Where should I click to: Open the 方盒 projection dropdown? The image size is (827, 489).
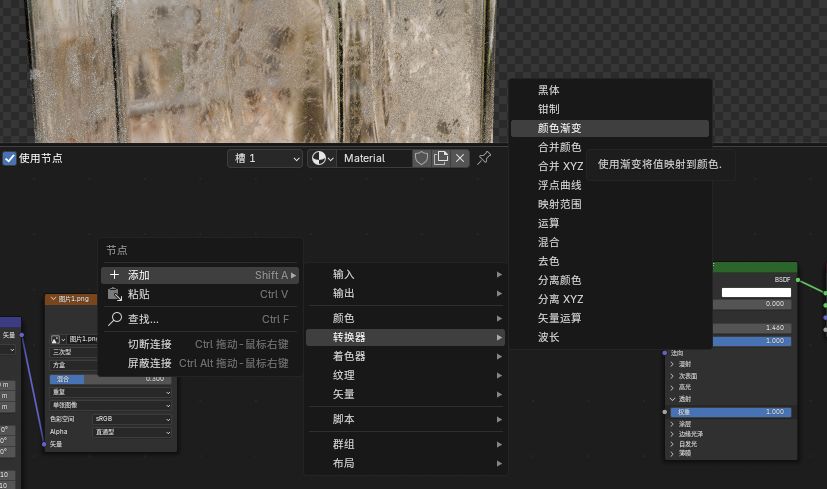[74, 365]
